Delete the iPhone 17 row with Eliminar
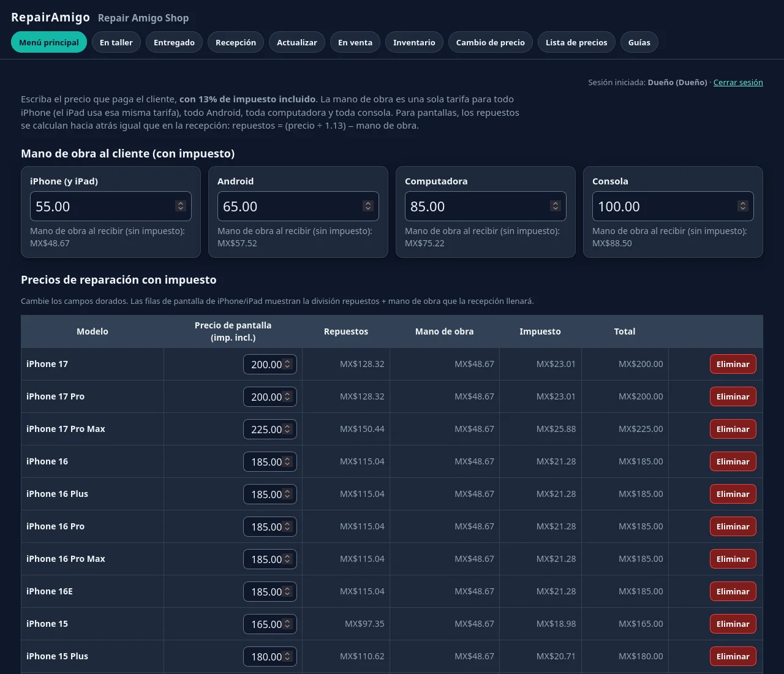 coord(733,364)
